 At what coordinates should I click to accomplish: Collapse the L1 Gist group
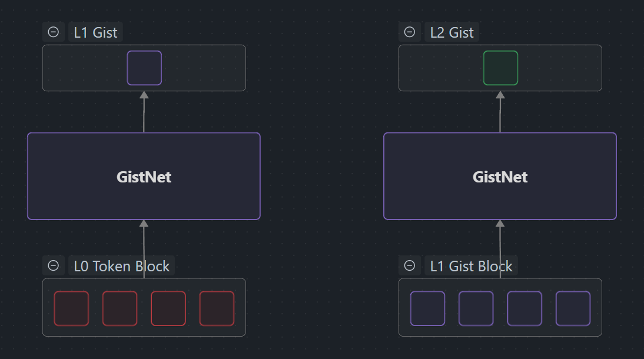coord(54,32)
